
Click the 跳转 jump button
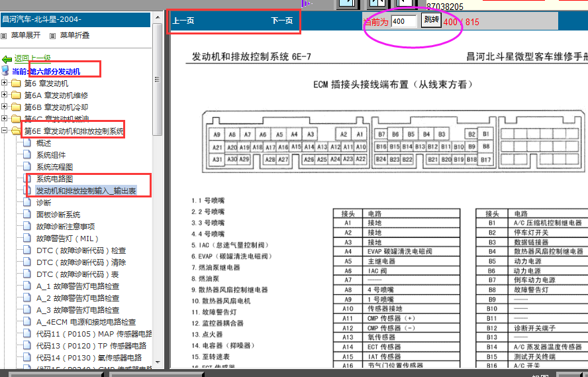[431, 20]
